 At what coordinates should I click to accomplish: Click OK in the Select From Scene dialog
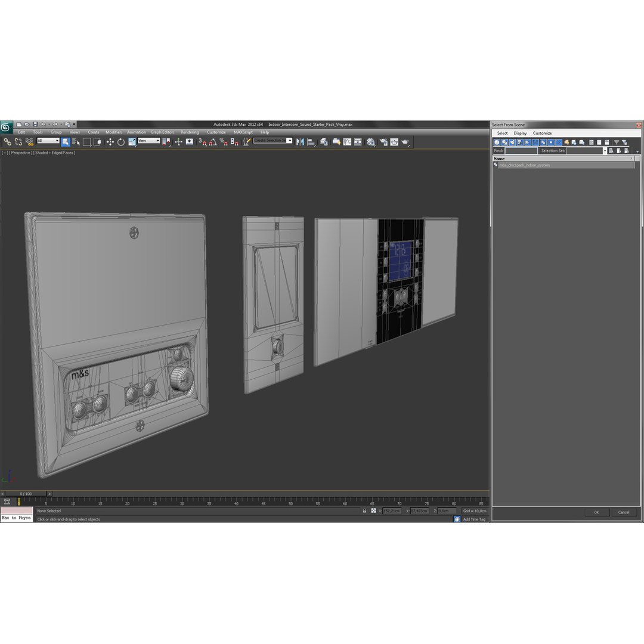click(x=596, y=512)
